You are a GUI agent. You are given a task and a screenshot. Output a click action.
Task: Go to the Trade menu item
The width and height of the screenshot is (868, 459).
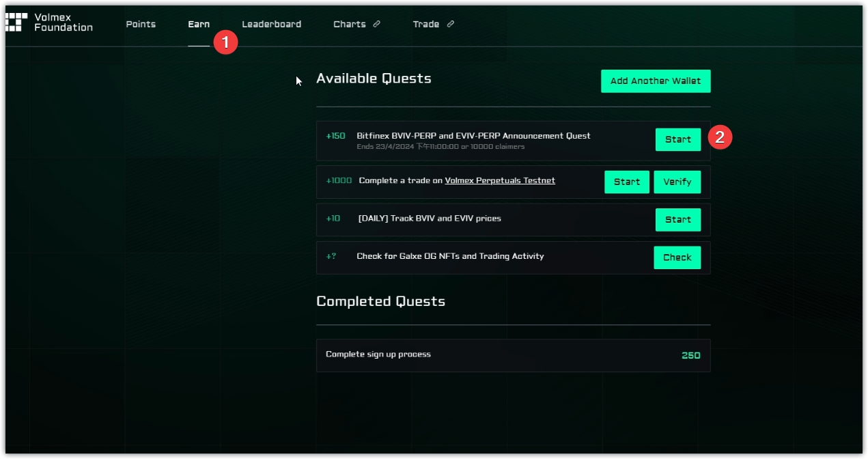pos(425,25)
